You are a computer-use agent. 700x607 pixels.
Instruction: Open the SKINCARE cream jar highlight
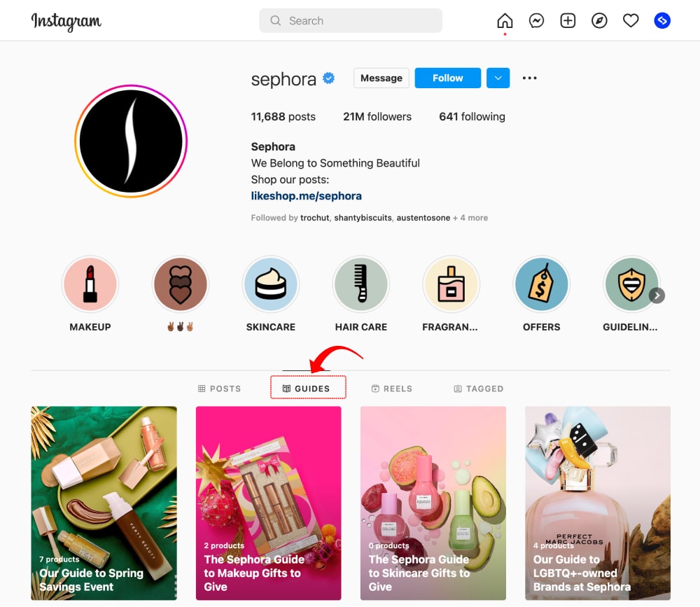270,284
